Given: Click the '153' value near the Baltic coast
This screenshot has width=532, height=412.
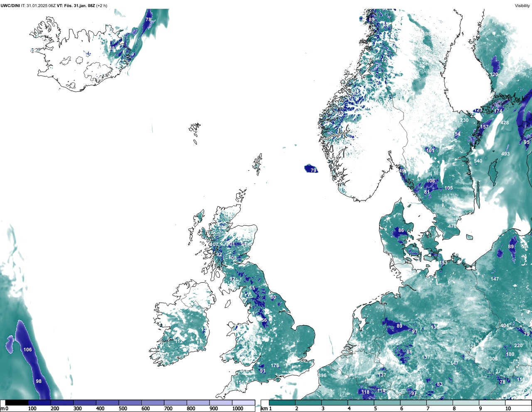Looking at the screenshot, I should pyautogui.click(x=443, y=263).
